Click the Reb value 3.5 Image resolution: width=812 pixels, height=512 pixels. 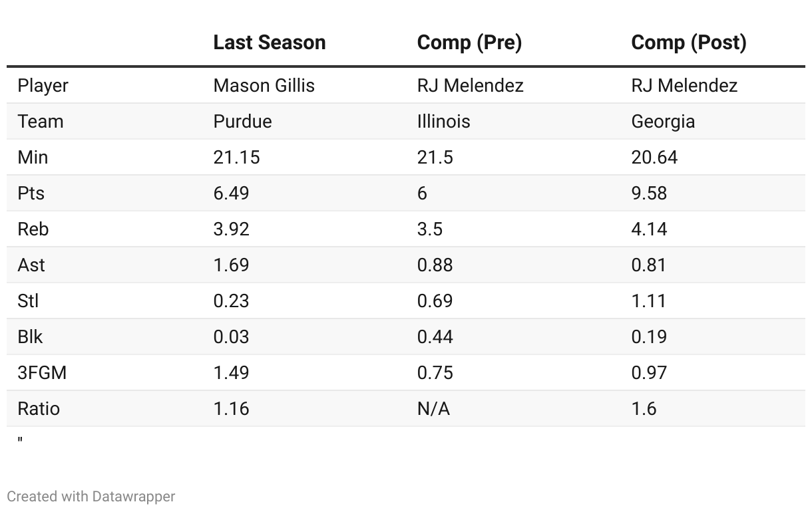point(429,229)
